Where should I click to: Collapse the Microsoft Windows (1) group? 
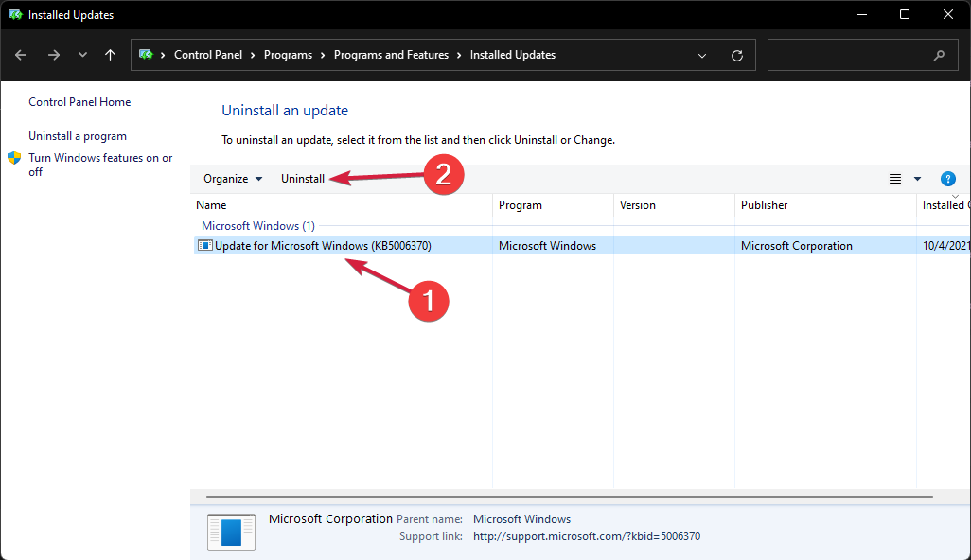tap(258, 226)
